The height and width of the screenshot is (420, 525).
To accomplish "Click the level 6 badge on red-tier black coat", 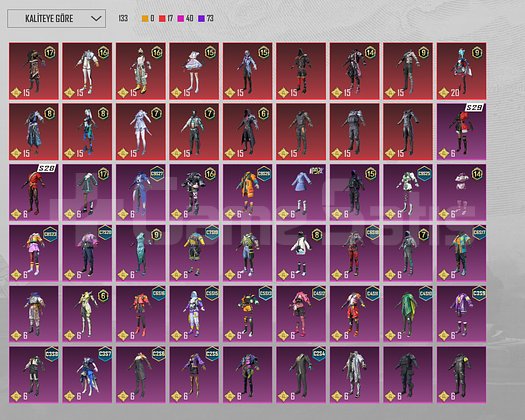I will [264, 114].
